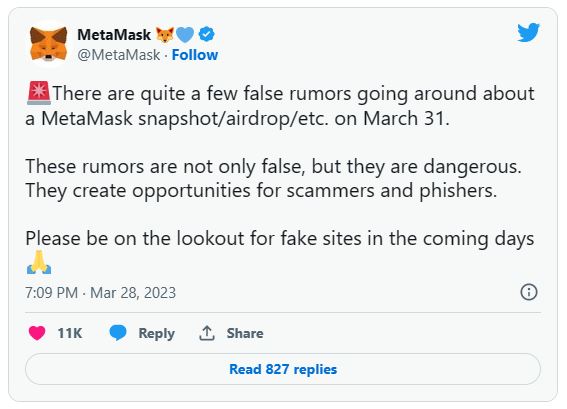Screen dimensions: 567x409
Task: Click the blue reply speech bubble icon
Action: (x=118, y=333)
